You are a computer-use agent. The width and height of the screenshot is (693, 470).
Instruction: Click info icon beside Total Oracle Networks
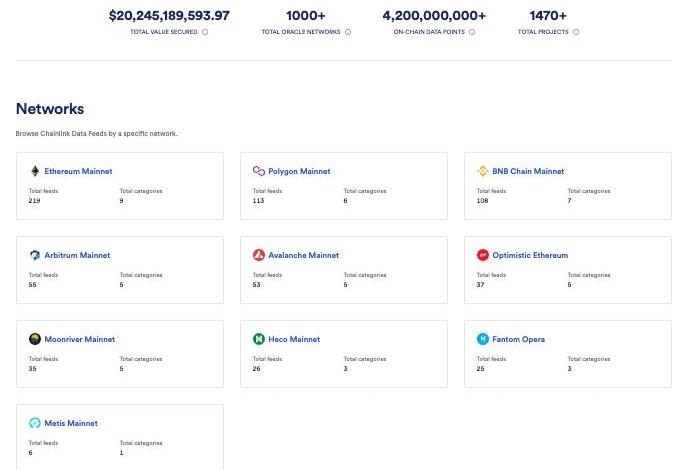(348, 32)
